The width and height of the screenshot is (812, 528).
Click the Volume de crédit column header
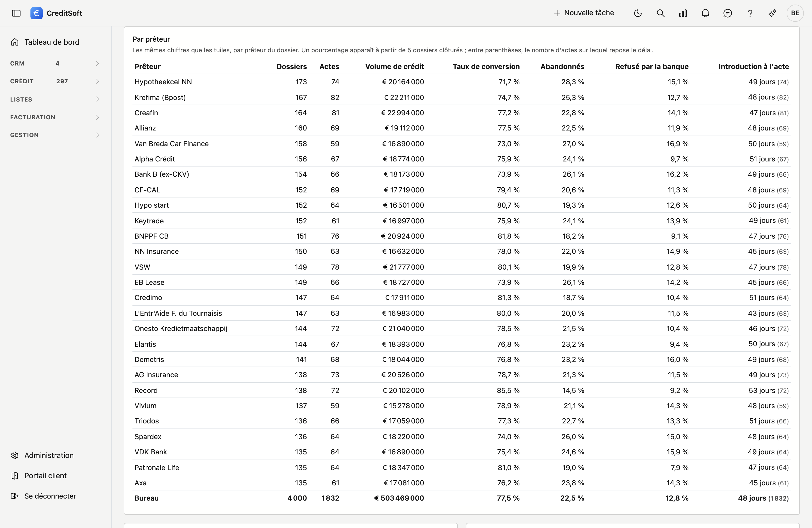395,67
